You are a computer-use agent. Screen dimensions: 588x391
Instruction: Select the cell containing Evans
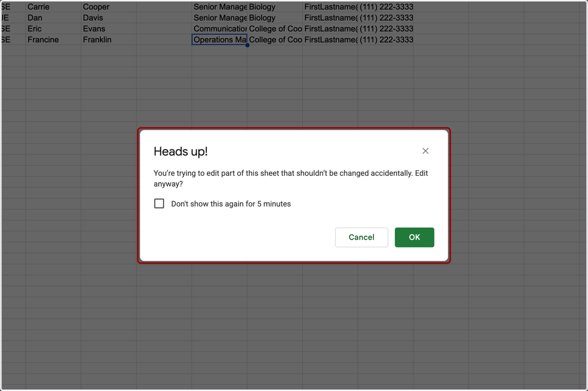click(109, 28)
